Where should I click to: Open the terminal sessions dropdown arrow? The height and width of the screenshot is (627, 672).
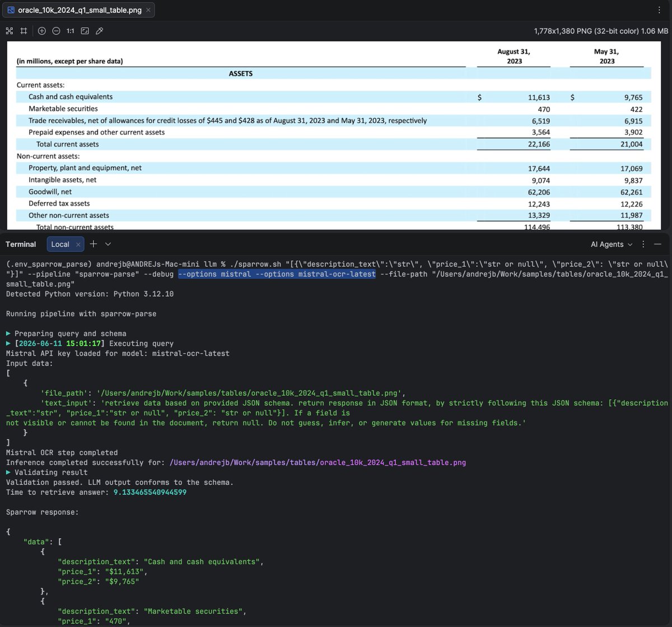108,244
